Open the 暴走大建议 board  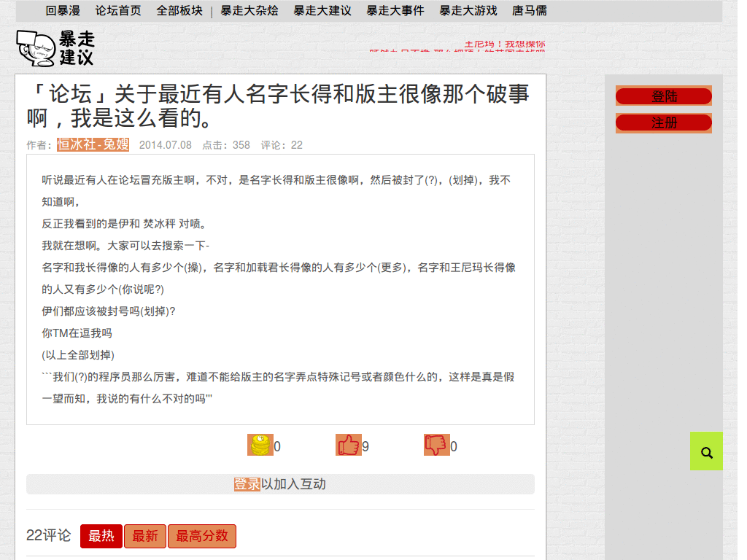(322, 10)
